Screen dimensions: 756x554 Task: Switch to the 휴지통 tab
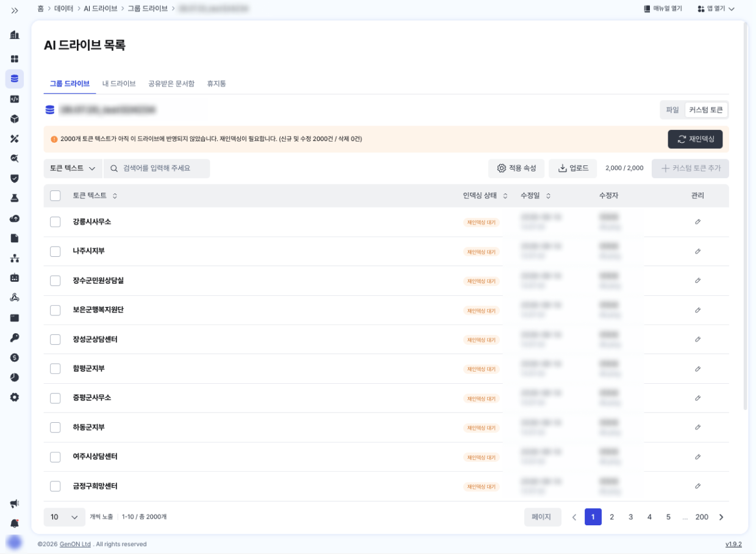click(x=216, y=84)
